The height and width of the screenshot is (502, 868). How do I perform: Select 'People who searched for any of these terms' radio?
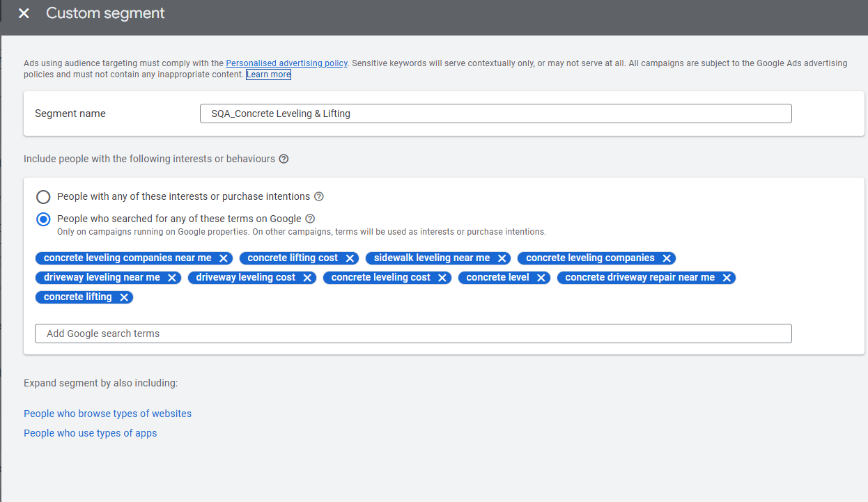43,219
